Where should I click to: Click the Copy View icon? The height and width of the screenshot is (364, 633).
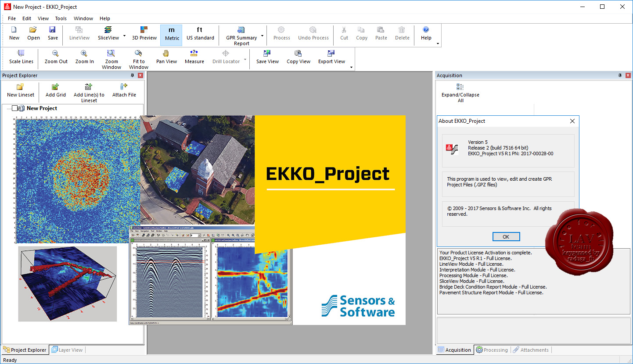tap(299, 57)
